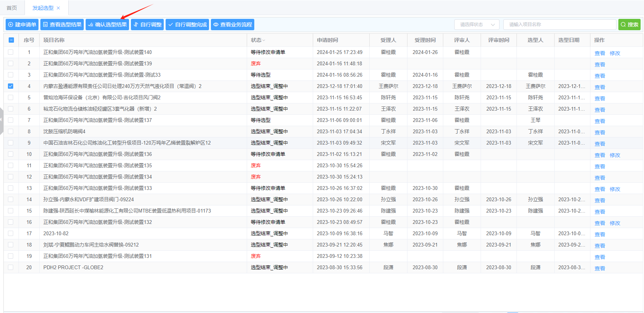644x313 pixels.
Task: Click 修改 link for row 1
Action: (615, 53)
